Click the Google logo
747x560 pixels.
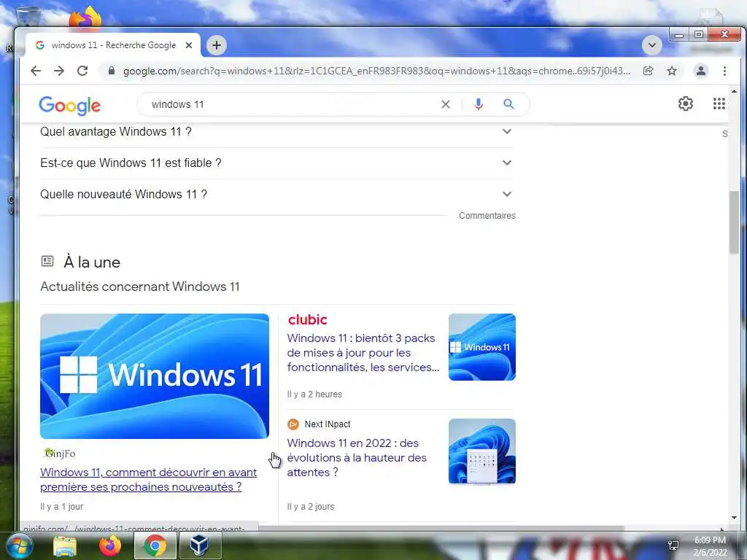click(x=69, y=105)
